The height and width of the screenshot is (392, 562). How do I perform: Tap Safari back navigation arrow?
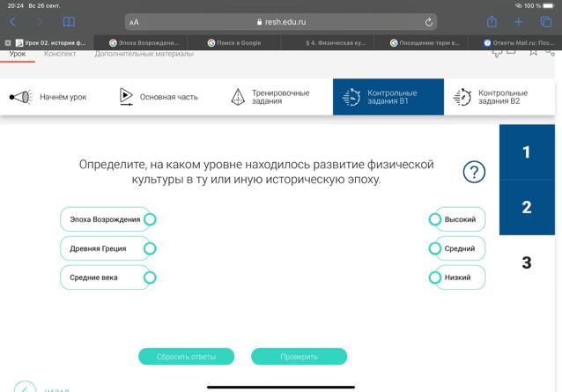coord(12,22)
